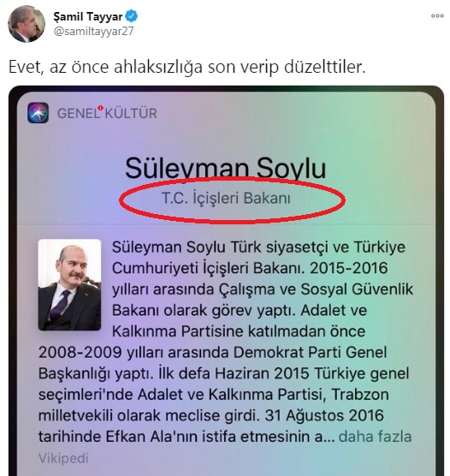Click the tweet text 'Evet, az önce ahlaksızlığa...'
Image resolution: width=450 pixels, height=476 pixels.
[x=187, y=67]
